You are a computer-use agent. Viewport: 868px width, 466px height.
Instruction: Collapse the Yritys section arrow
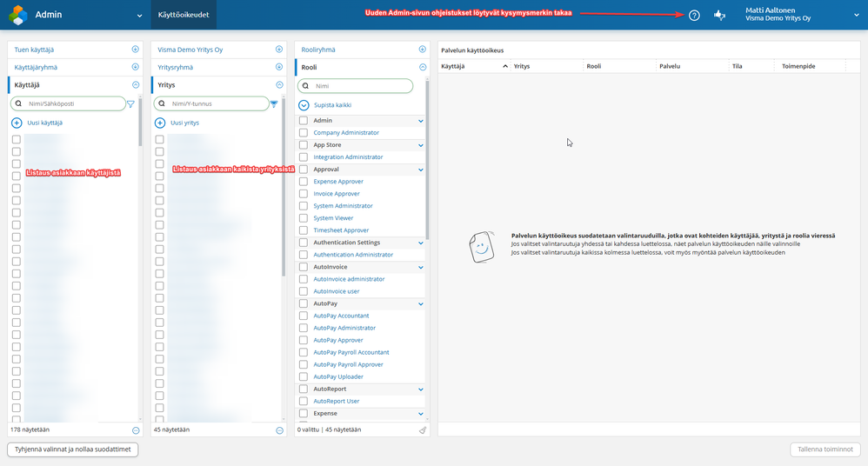tap(279, 84)
